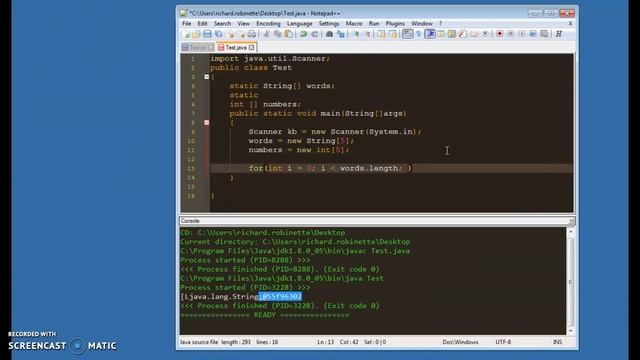Click the Stop Recording macro icon
This screenshot has width=640, height=360.
(510, 34)
